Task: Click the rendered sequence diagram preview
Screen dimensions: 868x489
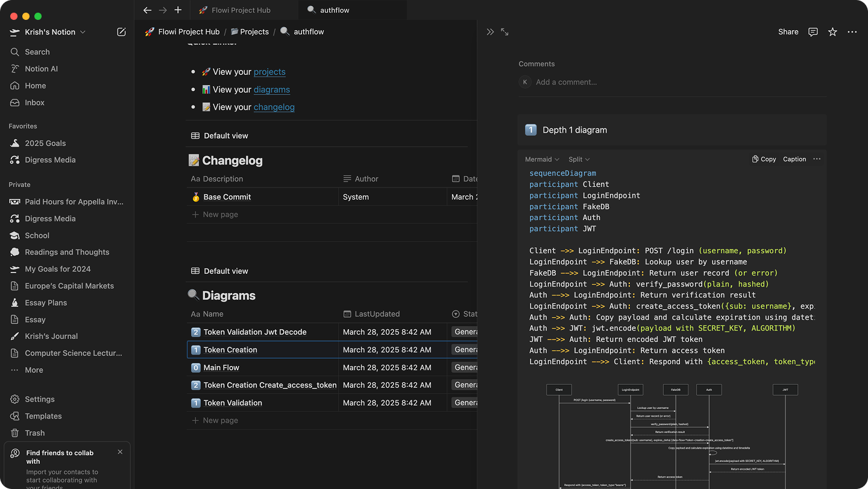Action: [672, 435]
